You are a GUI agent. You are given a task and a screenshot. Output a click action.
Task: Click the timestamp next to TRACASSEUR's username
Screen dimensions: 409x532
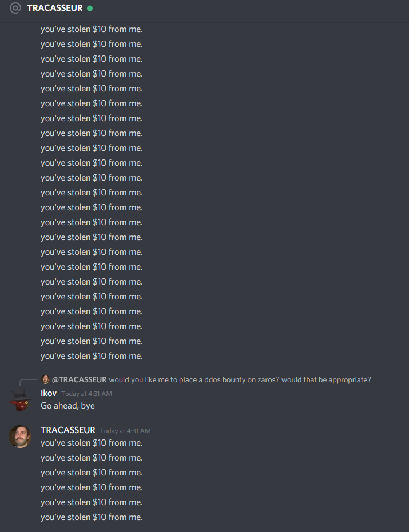(125, 431)
